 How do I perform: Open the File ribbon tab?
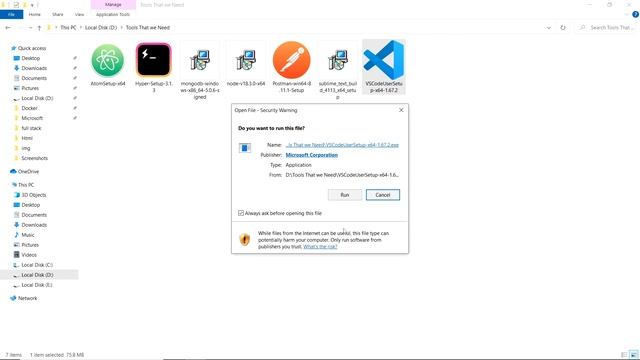[x=11, y=14]
